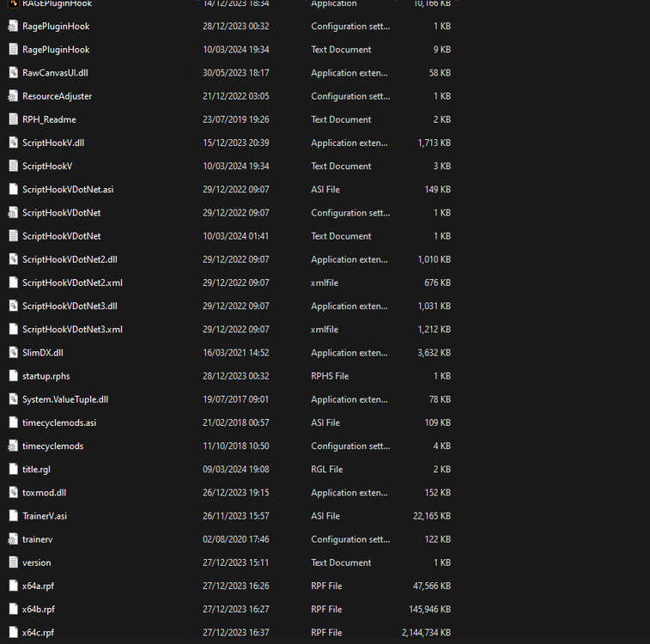650x644 pixels.
Task: Select the trainerv configuration settings icon
Action: (13, 539)
